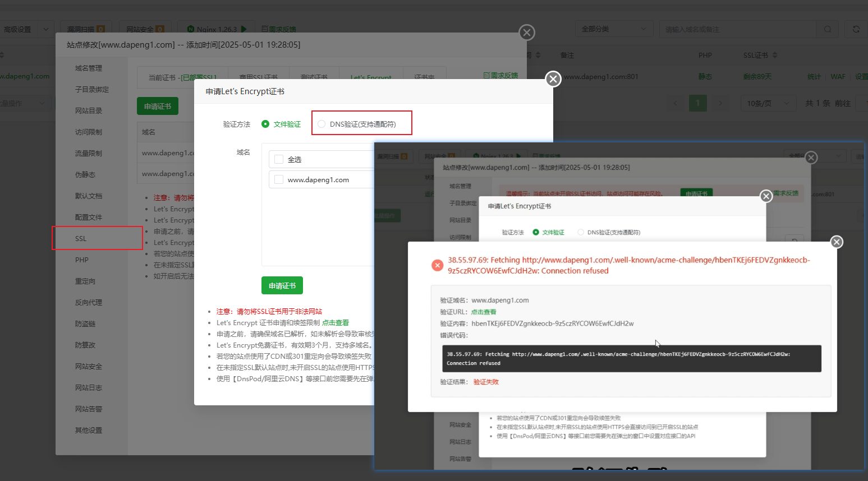Image resolution: width=868 pixels, height=481 pixels.
Task: Close the 申请Let's Encrypt证书 dialog
Action: (553, 79)
